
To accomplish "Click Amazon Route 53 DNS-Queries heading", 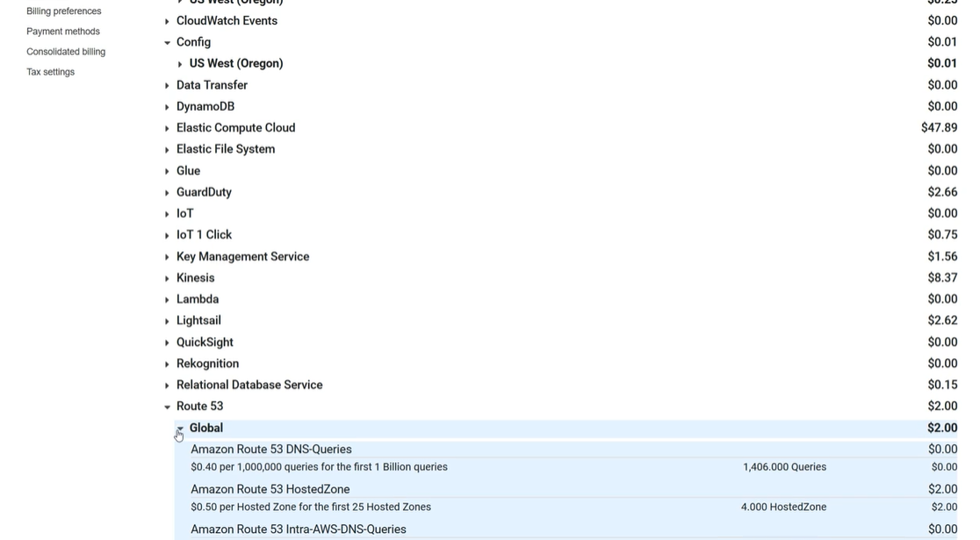I will 271,450.
